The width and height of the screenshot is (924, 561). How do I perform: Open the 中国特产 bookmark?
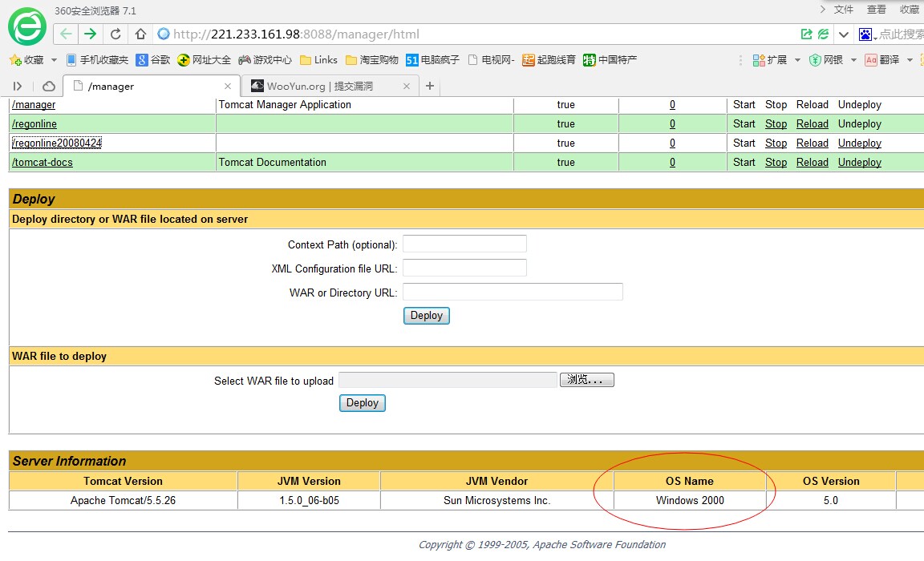610,60
